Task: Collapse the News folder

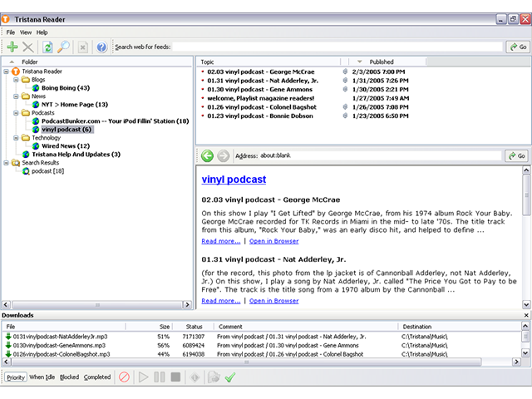Action: [16, 96]
